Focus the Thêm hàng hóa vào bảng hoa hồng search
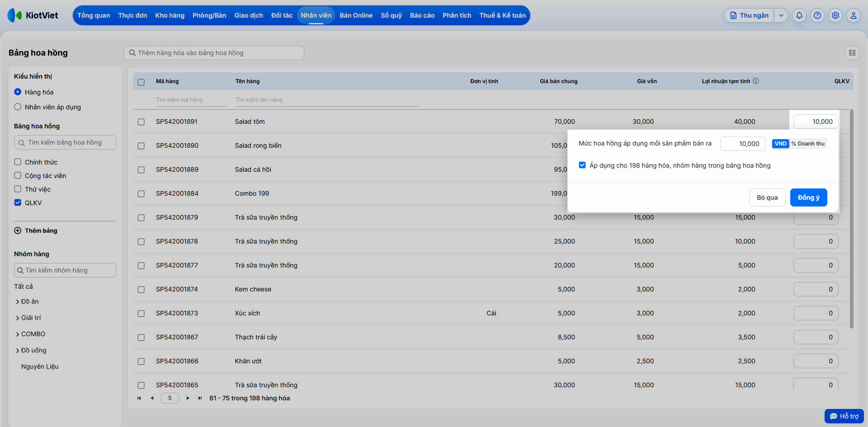Image resolution: width=868 pixels, height=427 pixels. (x=214, y=53)
